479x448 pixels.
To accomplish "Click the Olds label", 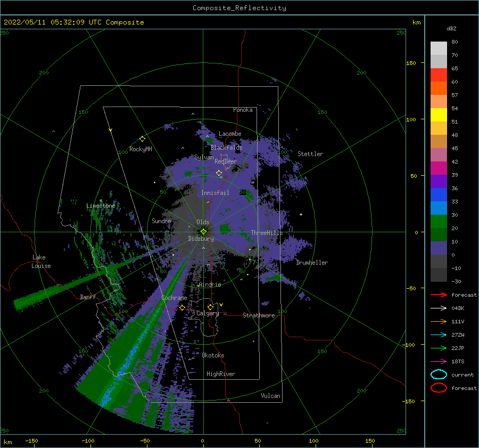I will [203, 222].
